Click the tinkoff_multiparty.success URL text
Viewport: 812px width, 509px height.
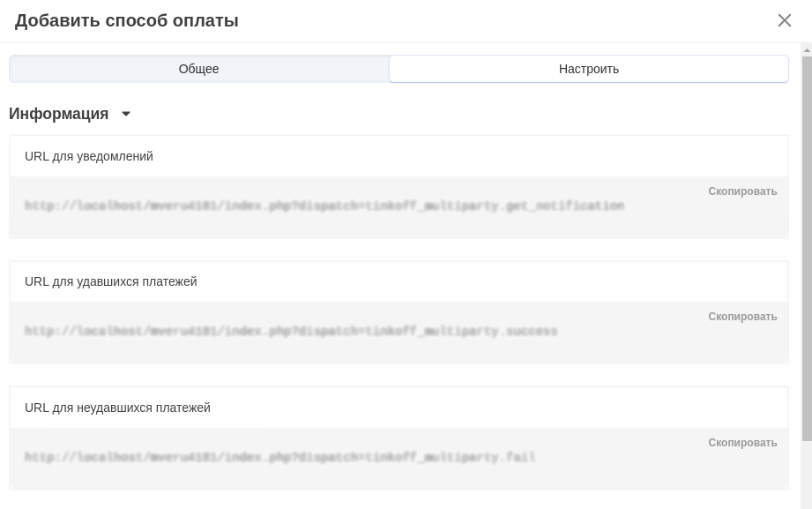[x=291, y=332]
